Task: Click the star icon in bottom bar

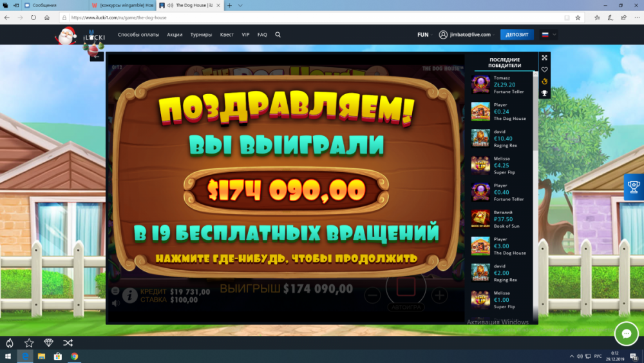Action: [29, 343]
